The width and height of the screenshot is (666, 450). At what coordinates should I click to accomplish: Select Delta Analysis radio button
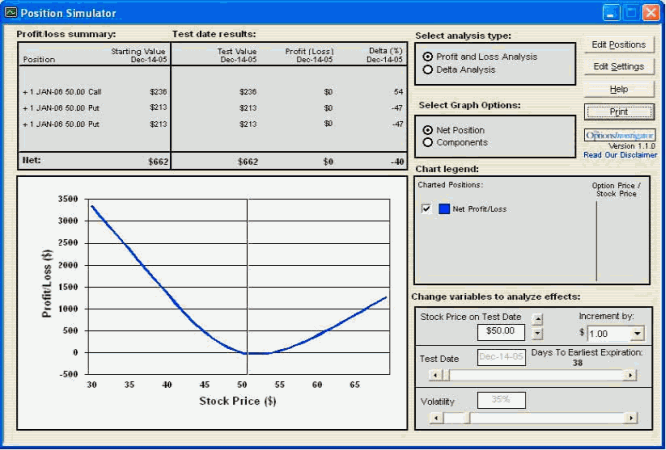tap(429, 70)
